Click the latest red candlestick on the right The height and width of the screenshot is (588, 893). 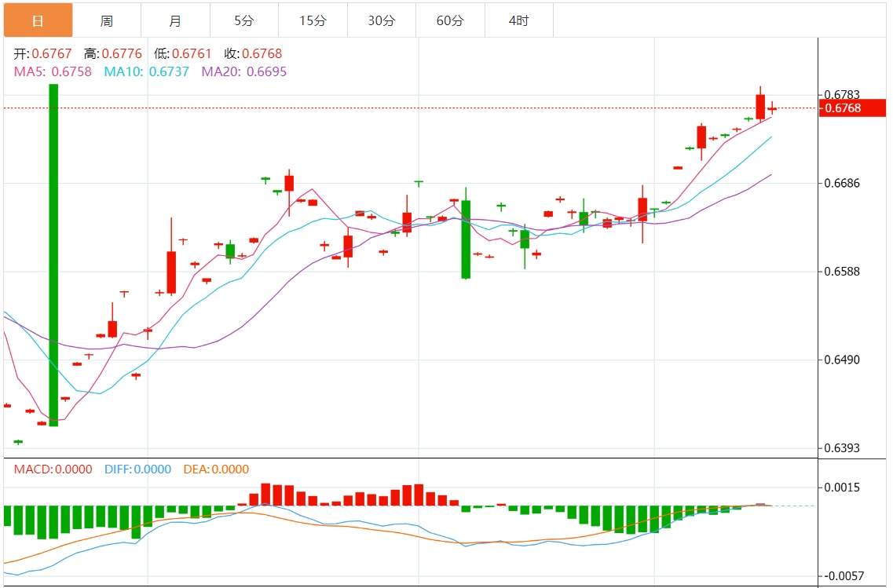click(772, 108)
